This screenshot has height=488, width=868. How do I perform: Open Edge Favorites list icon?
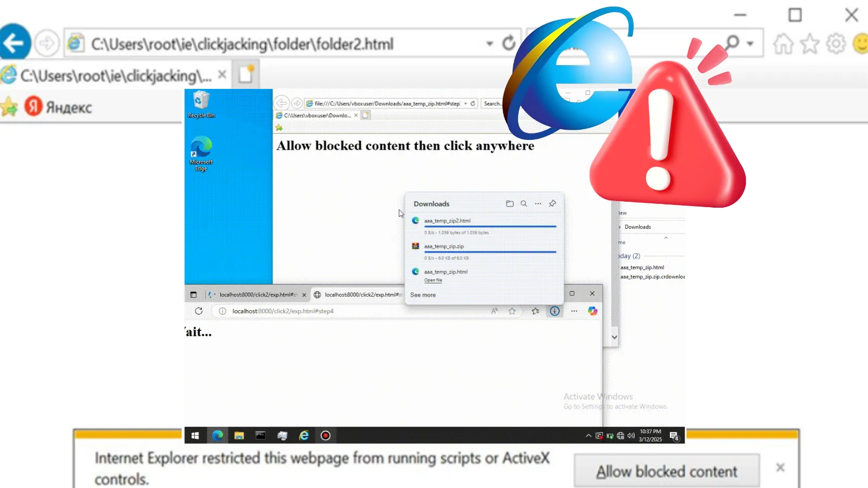coord(535,311)
